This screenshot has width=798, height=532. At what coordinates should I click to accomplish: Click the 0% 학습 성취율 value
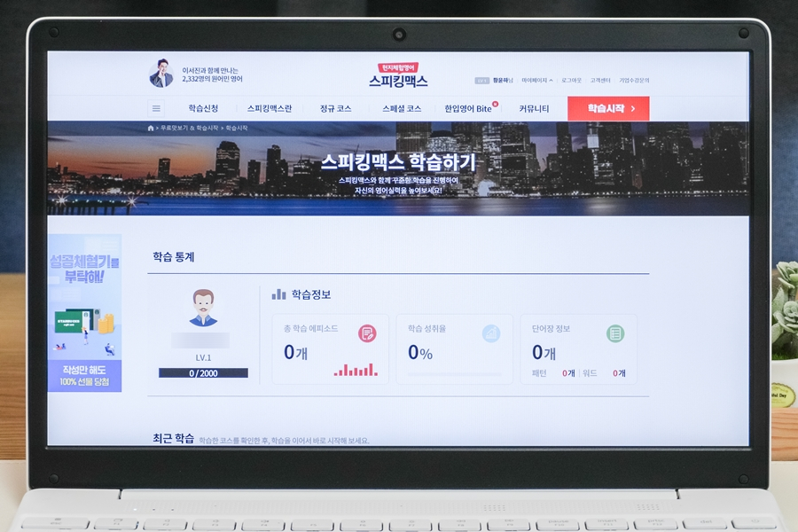[x=420, y=352]
